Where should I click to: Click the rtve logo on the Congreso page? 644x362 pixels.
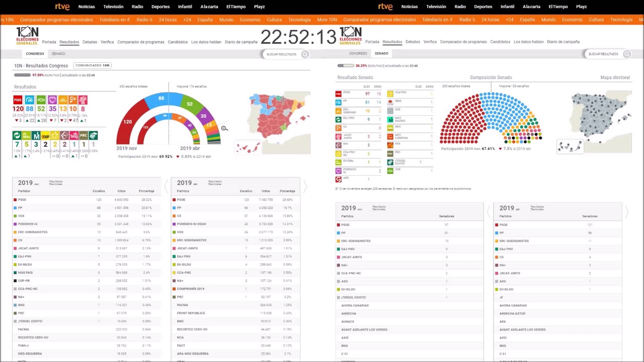tap(62, 7)
